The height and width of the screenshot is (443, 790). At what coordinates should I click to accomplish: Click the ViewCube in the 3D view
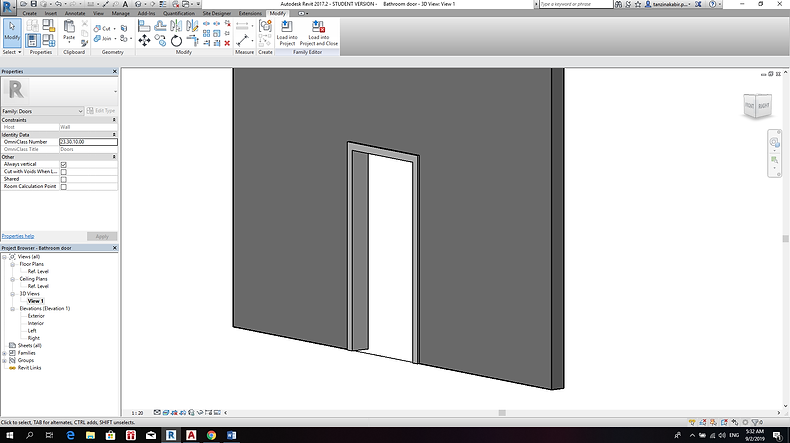pyautogui.click(x=757, y=106)
